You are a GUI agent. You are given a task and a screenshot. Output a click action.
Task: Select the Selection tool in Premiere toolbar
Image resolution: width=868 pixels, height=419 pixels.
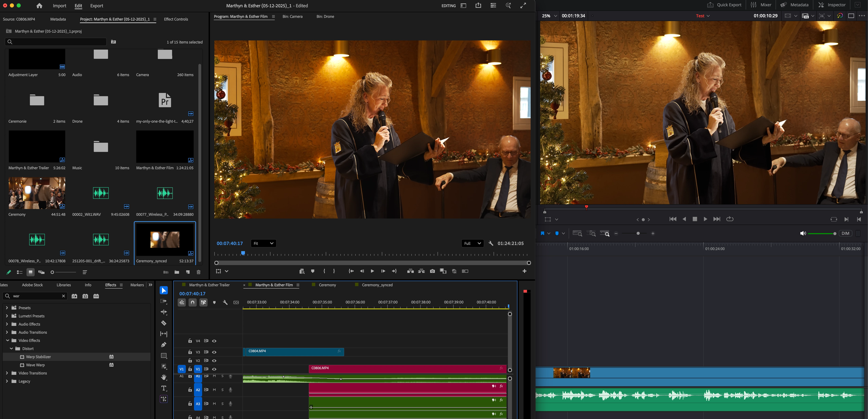164,290
